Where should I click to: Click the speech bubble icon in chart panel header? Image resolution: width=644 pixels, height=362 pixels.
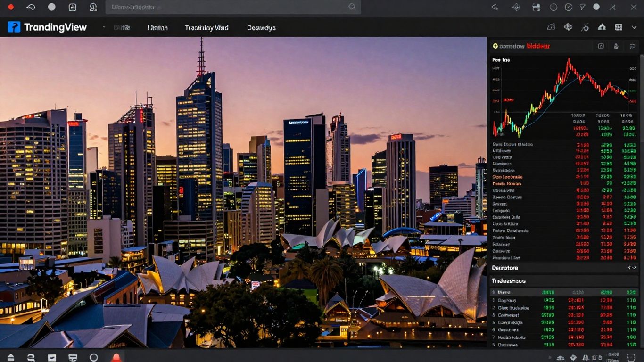[631, 46]
